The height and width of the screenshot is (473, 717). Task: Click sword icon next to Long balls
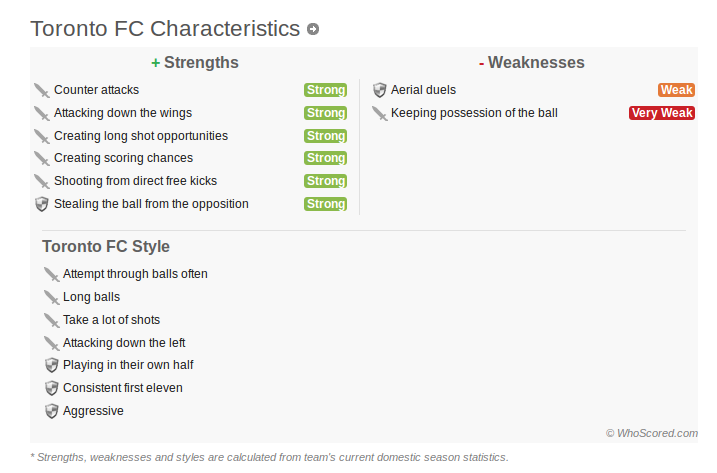[x=51, y=297]
